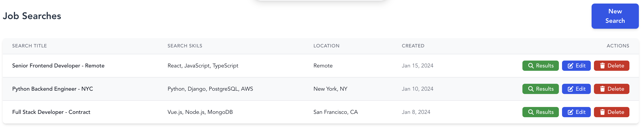
Task: Click pencil edit icon for Python Backend Engineer
Action: point(570,89)
